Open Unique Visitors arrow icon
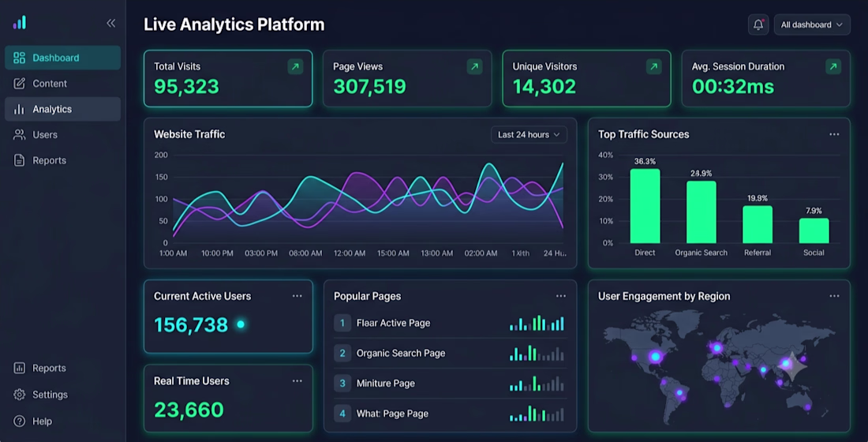This screenshot has width=868, height=442. 654,67
